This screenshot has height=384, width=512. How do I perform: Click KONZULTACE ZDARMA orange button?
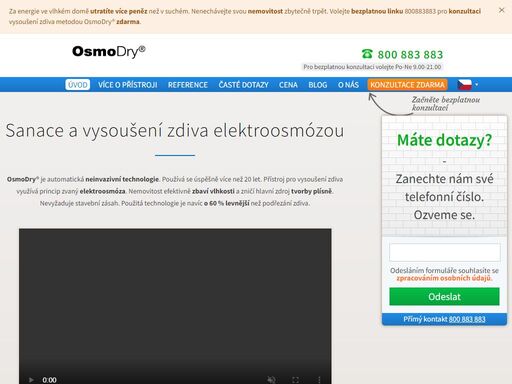[x=407, y=85]
